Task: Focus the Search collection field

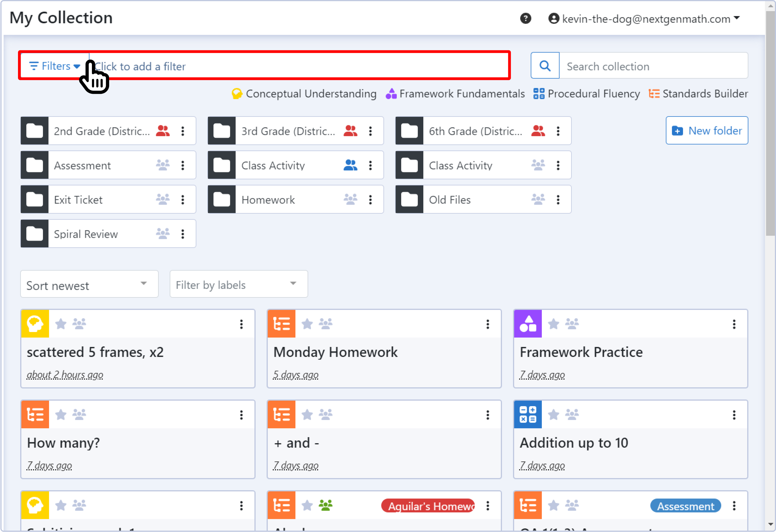Action: pyautogui.click(x=653, y=66)
